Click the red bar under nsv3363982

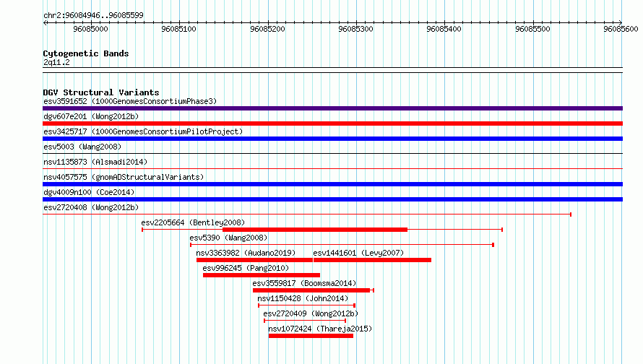pyautogui.click(x=254, y=260)
